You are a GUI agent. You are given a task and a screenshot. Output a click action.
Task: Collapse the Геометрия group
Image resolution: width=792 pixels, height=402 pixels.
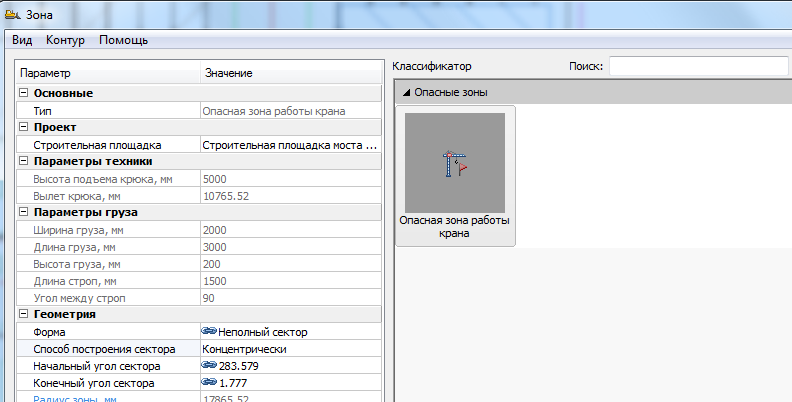pos(23,314)
